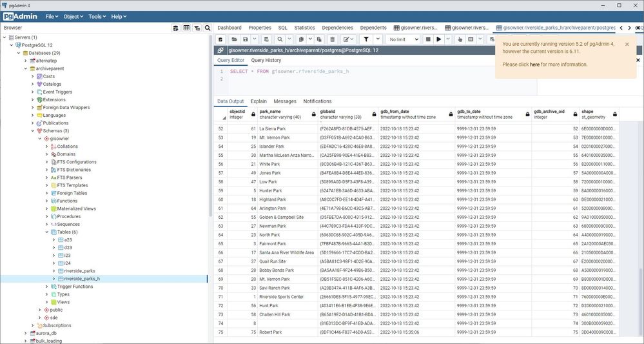The image size is (644, 344).
Task: Click the 'Santa Ana River Wildlife Area' cell
Action: (288, 253)
